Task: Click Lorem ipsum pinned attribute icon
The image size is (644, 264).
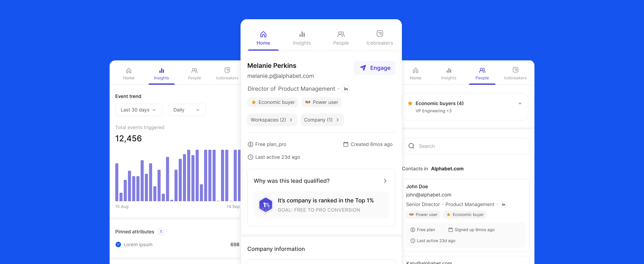Action: coord(118,245)
